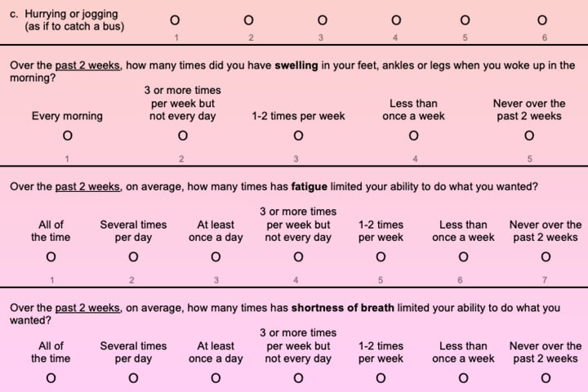588x392 pixels.
Task: Select '1-2 times per week' for swelling
Action: tap(298, 136)
